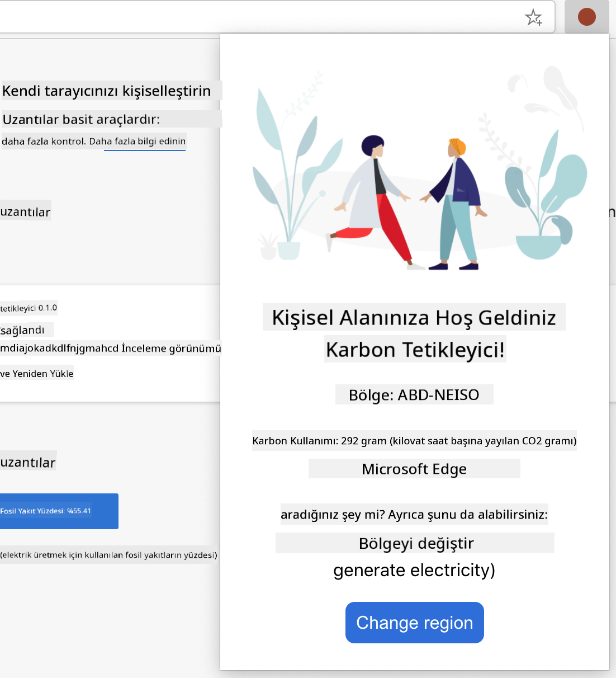Select the upper Uzantılar heading
This screenshot has height=678, width=616.
click(x=25, y=211)
